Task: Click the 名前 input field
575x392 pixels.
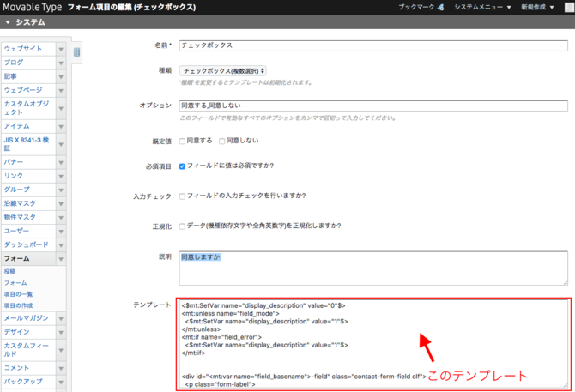Action: point(373,45)
